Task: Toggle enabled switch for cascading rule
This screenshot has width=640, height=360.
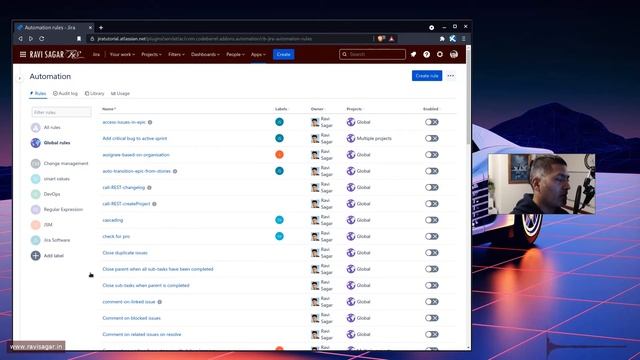Action: pyautogui.click(x=431, y=220)
